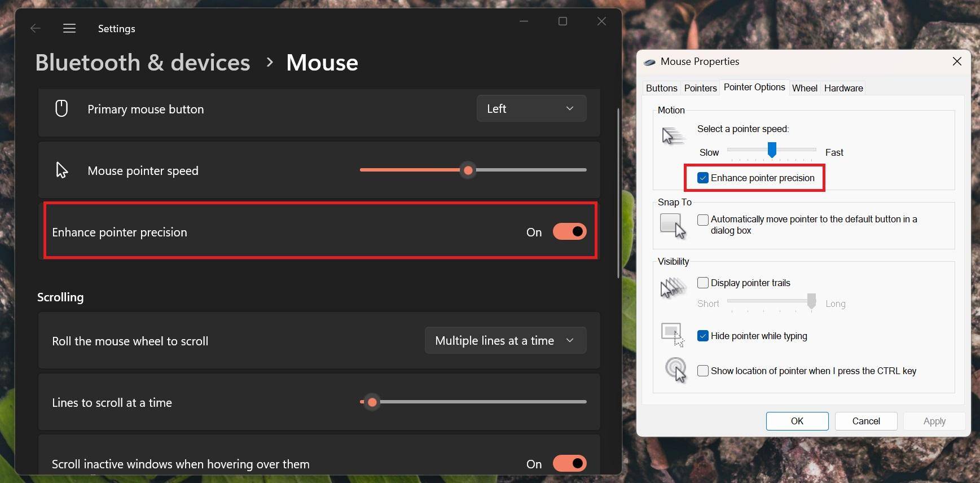The image size is (980, 483).
Task: Click the Motion group label
Action: pyautogui.click(x=671, y=110)
